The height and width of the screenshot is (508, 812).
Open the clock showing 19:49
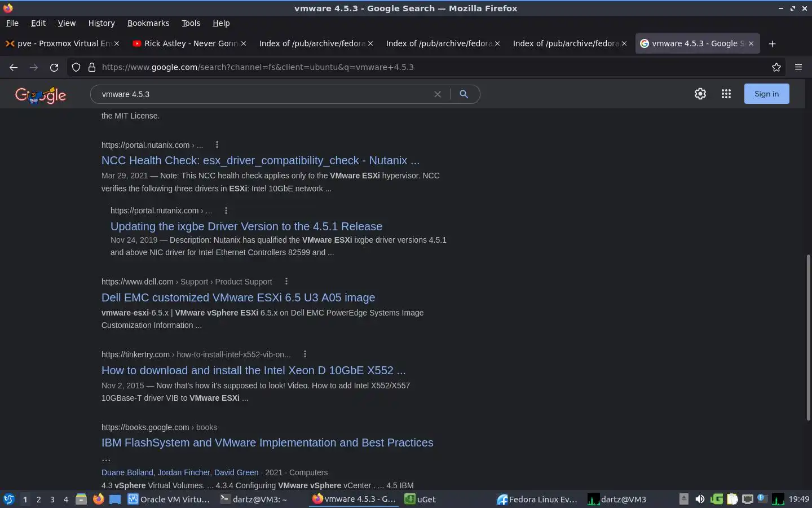click(x=798, y=500)
